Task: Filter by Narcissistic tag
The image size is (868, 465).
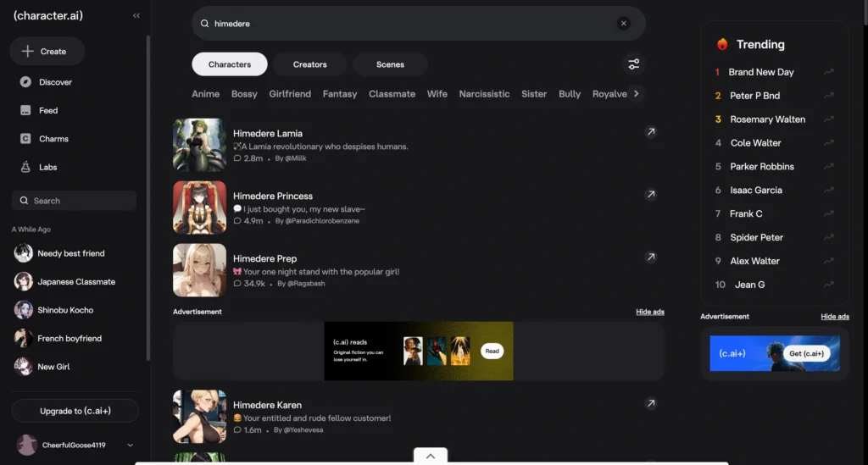Action: [484, 94]
